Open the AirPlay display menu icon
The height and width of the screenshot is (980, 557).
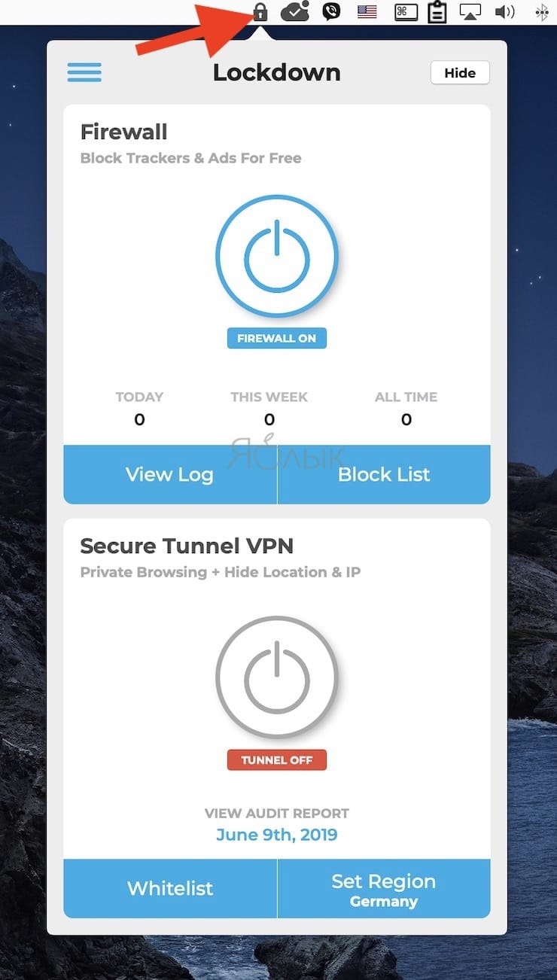coord(470,12)
